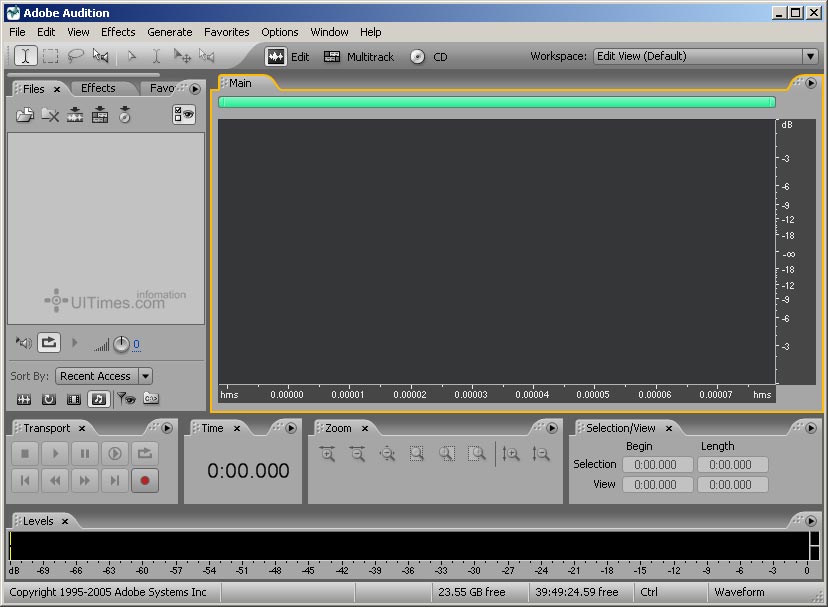Click the Fast Forward transport button
Viewport: 828px width, 607px height.
click(84, 481)
